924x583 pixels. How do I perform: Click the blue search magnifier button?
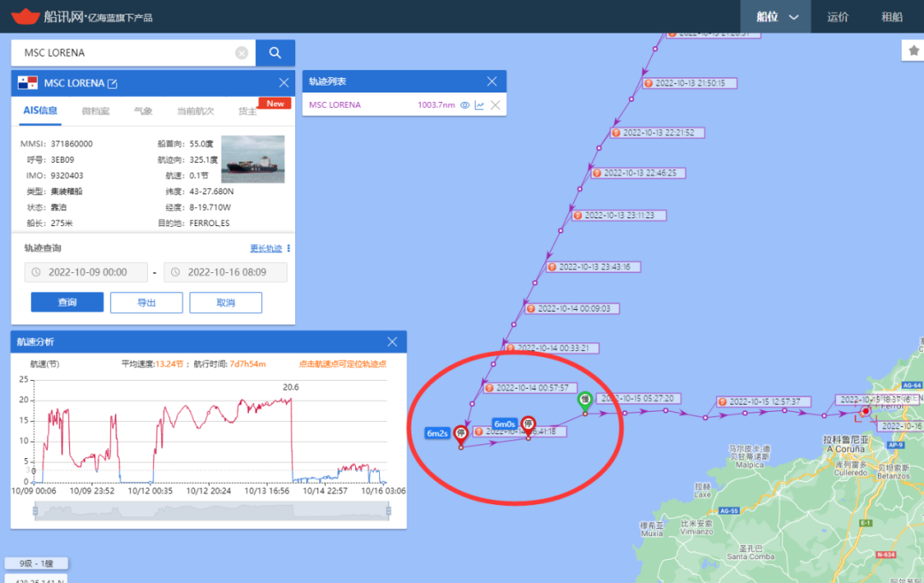(275, 53)
